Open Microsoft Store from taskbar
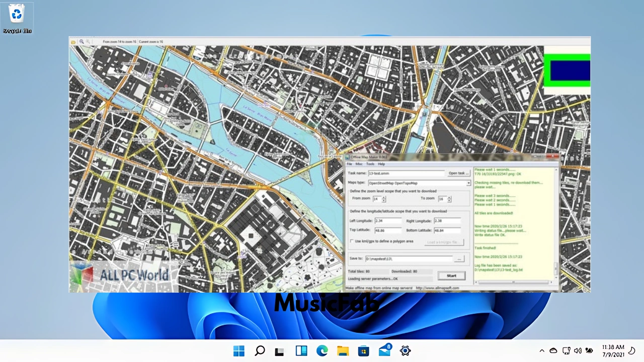Screen dimensions: 644x362 [x=363, y=351]
